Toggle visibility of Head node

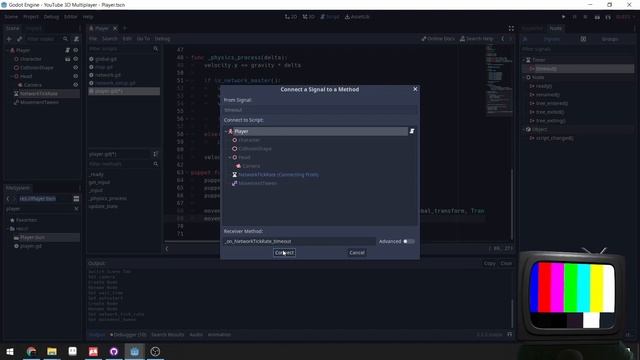click(x=76, y=76)
